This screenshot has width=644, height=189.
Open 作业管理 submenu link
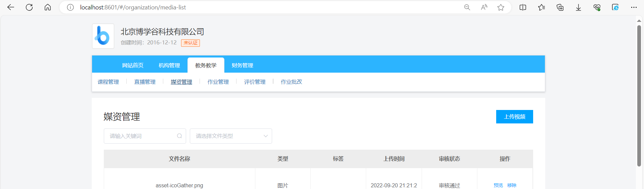click(218, 82)
